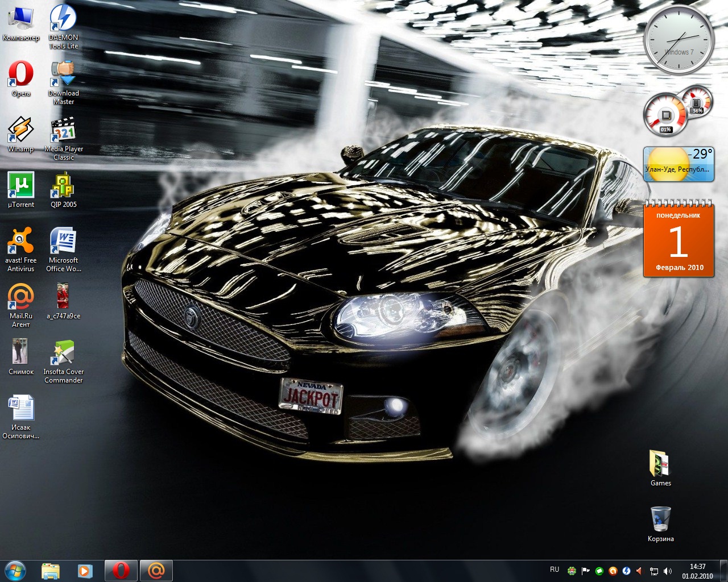Viewport: 728px width, 582px height.
Task: Switch to Opera in the taskbar
Action: 121,570
